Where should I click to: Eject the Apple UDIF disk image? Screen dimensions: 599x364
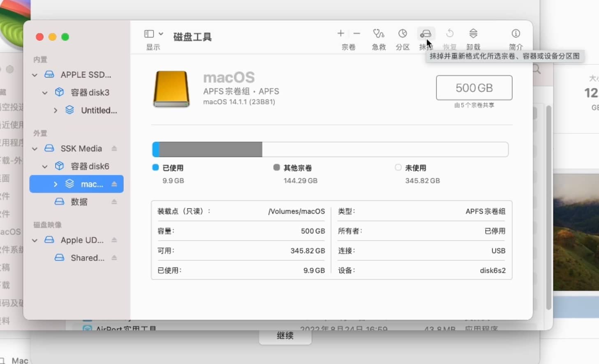[114, 240]
